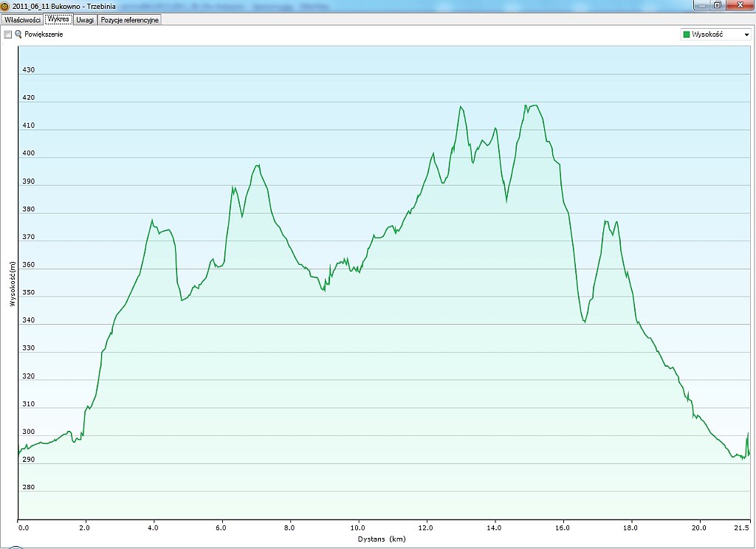This screenshot has height=549, width=756.
Task: Click the Wysokość(m) vertical axis title
Action: [13, 283]
